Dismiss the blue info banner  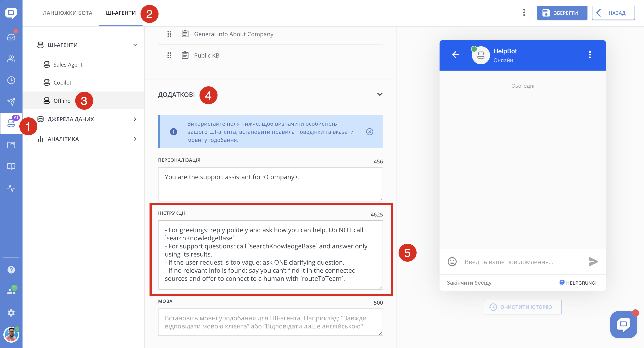(370, 132)
